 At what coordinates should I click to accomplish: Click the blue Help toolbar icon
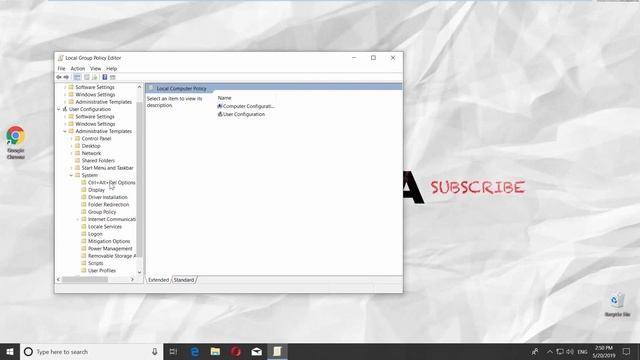click(104, 77)
